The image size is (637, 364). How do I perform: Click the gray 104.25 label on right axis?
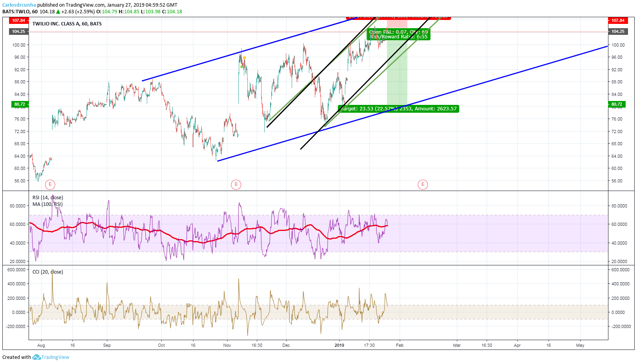[x=618, y=31]
